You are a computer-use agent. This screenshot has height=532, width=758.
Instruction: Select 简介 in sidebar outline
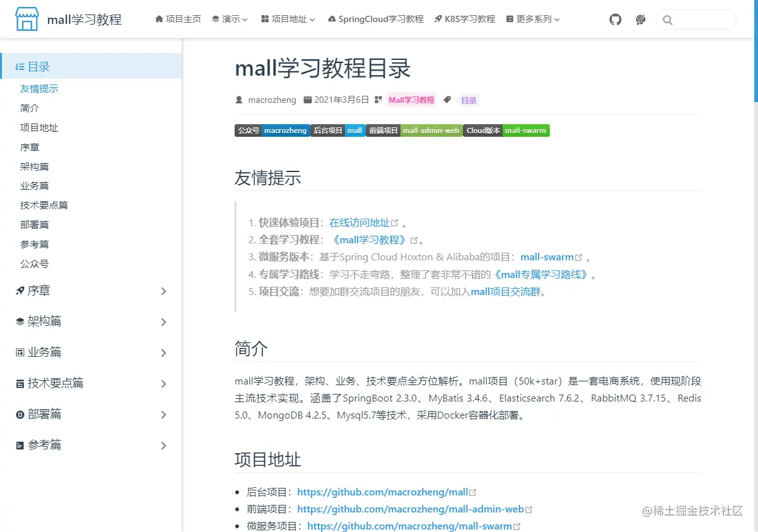coord(30,108)
